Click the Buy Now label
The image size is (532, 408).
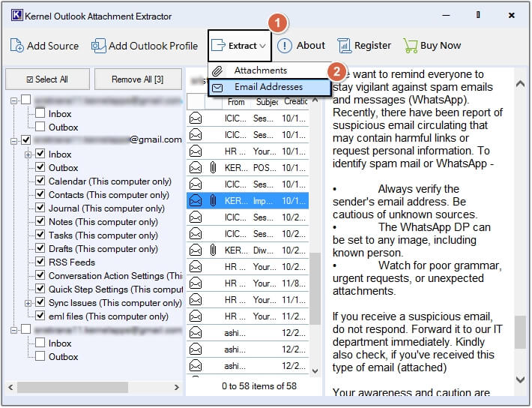pyautogui.click(x=441, y=45)
